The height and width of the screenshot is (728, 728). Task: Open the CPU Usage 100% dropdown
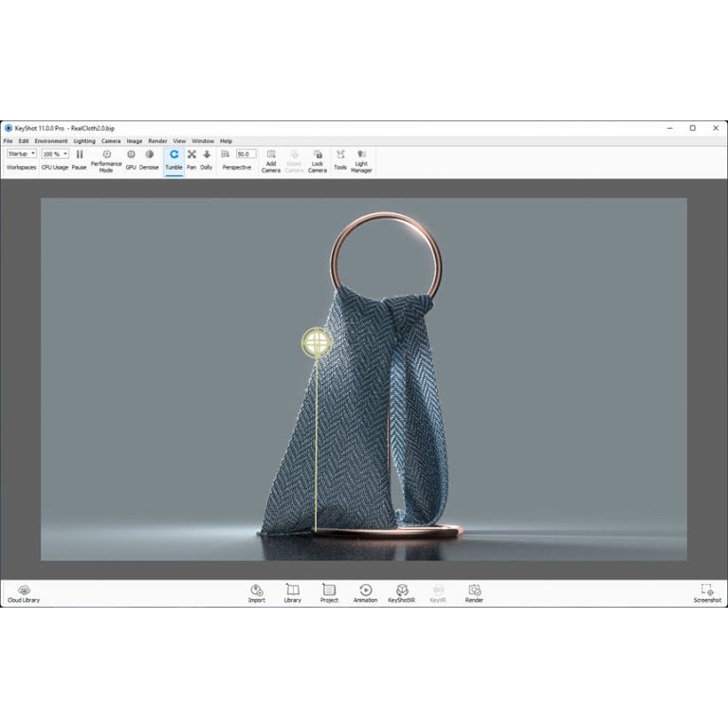tap(55, 154)
